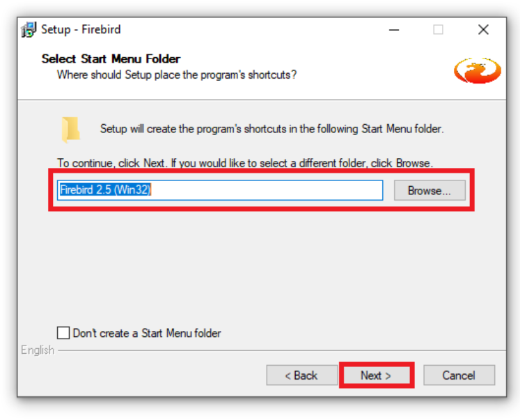Click the "Setup will create the program's shortcuts" text
The width and height of the screenshot is (520, 420).
coord(272,129)
